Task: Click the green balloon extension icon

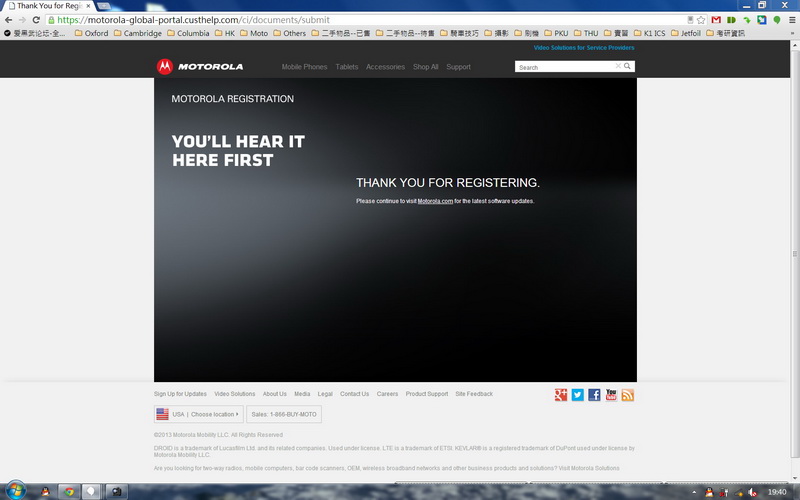Action: pos(777,20)
